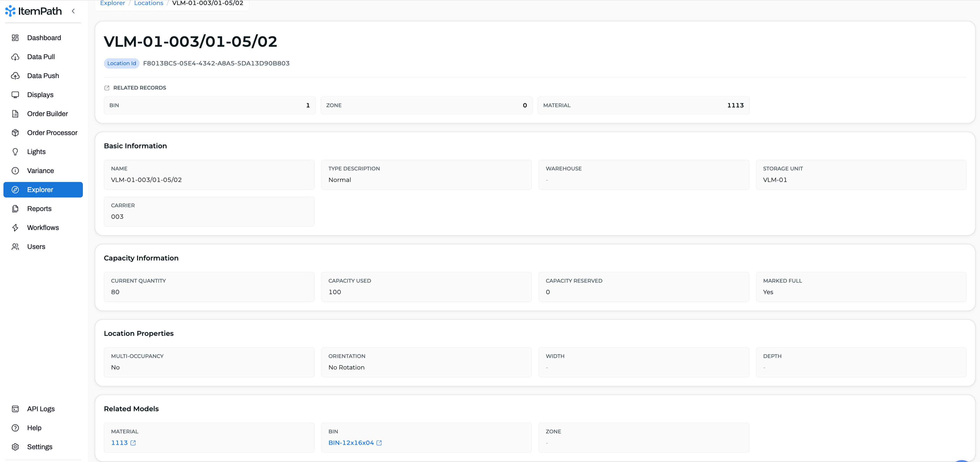Click the Type Description value Normal
This screenshot has width=980, height=462.
tap(340, 180)
